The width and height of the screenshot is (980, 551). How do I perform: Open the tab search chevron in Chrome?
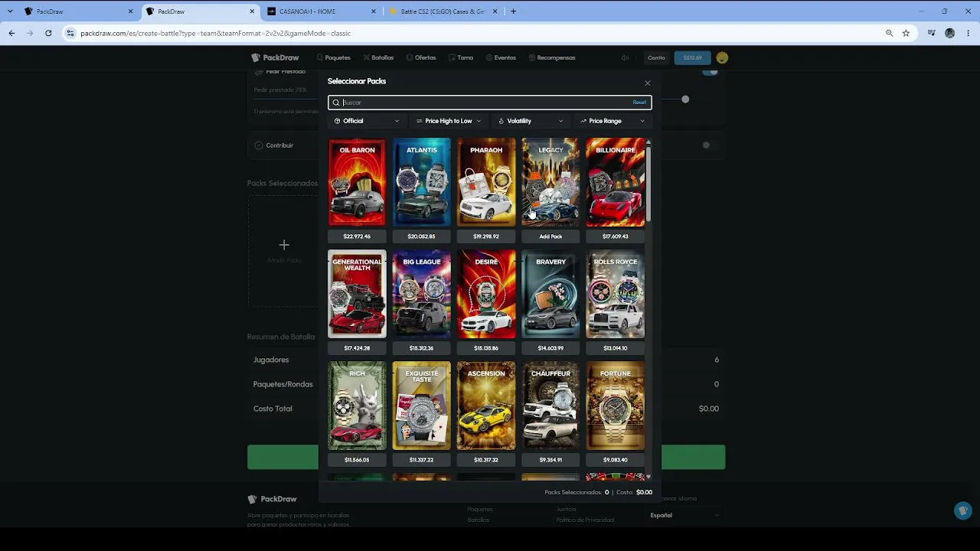[9, 11]
